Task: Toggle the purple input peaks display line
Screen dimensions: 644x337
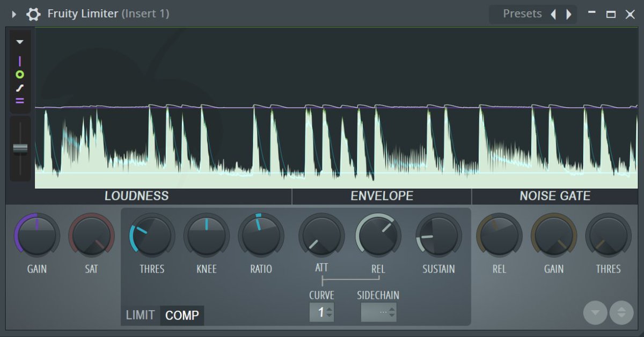Action: click(20, 61)
